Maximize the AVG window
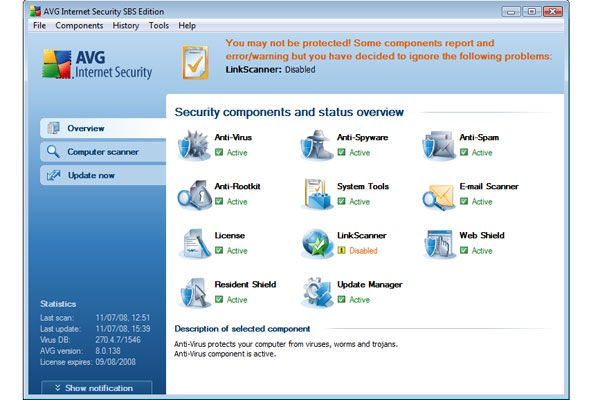The width and height of the screenshot is (600, 400). pos(532,12)
